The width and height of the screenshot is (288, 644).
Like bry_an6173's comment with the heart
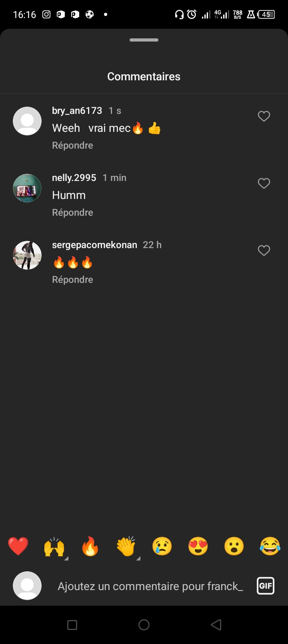coord(264,116)
